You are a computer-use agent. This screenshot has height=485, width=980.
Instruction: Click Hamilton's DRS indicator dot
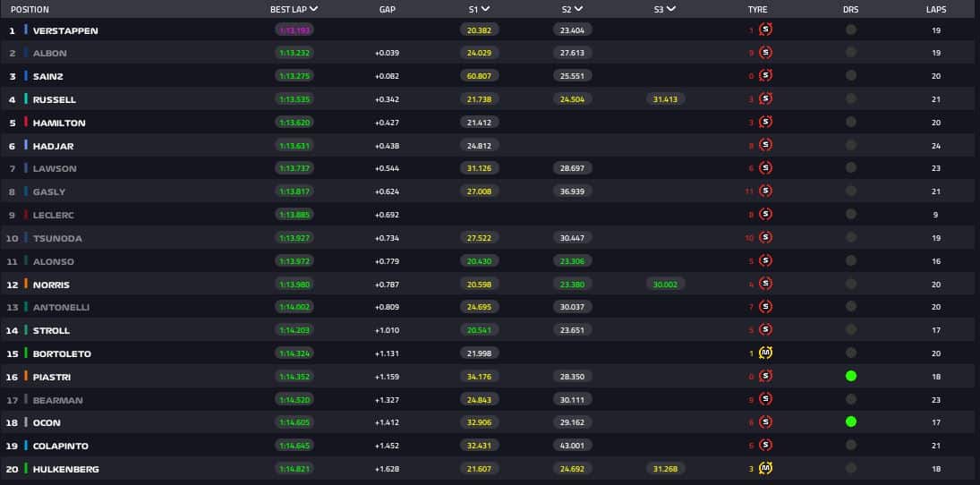coord(850,122)
